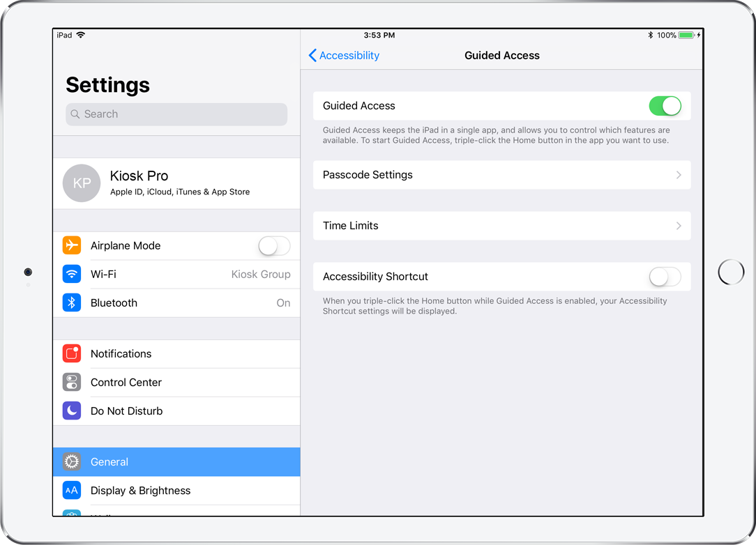Tap the Bluetooth settings icon

point(72,302)
